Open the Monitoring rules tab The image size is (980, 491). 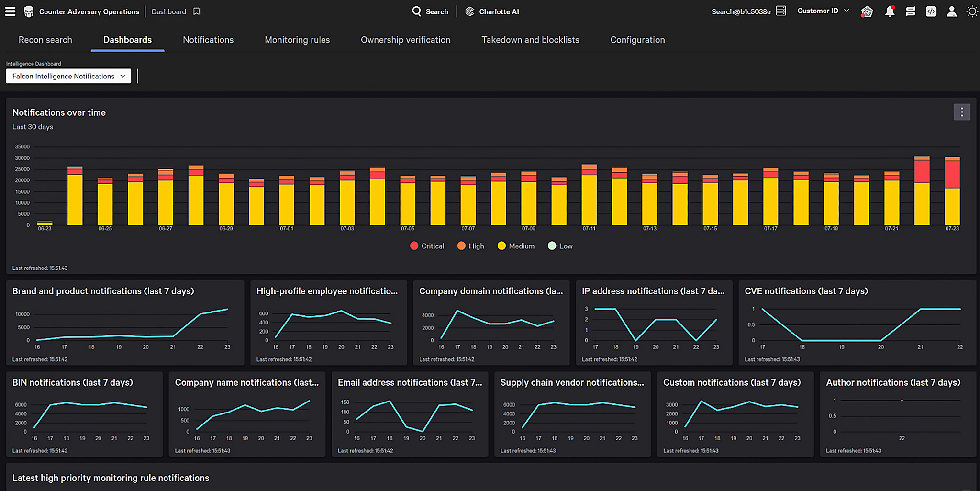pos(297,40)
